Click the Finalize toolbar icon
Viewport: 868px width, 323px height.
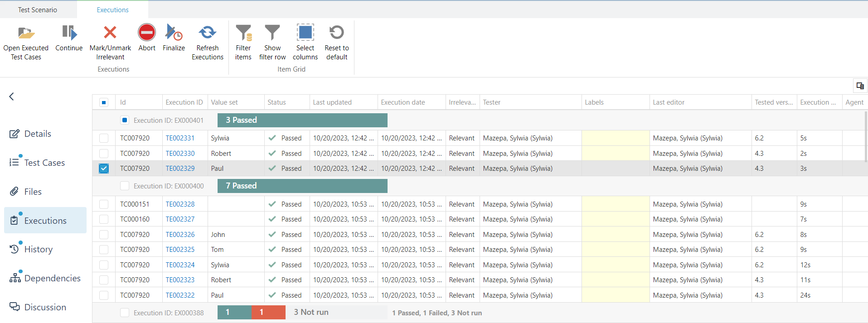(174, 33)
